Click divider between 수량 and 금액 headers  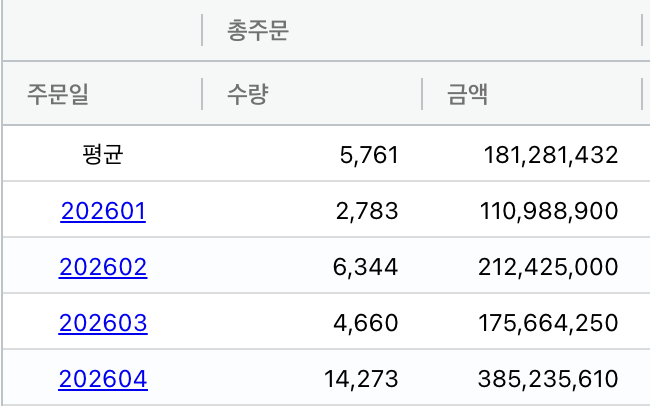tap(422, 94)
